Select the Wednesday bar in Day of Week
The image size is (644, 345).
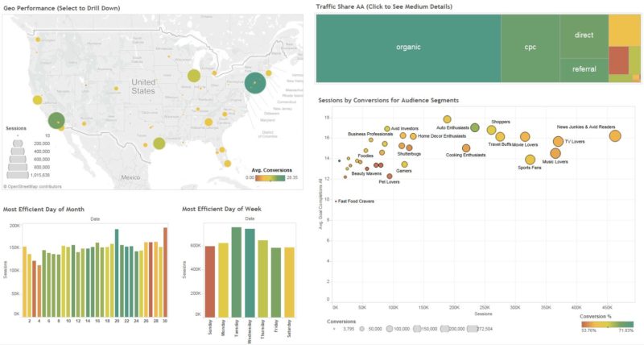pos(250,273)
